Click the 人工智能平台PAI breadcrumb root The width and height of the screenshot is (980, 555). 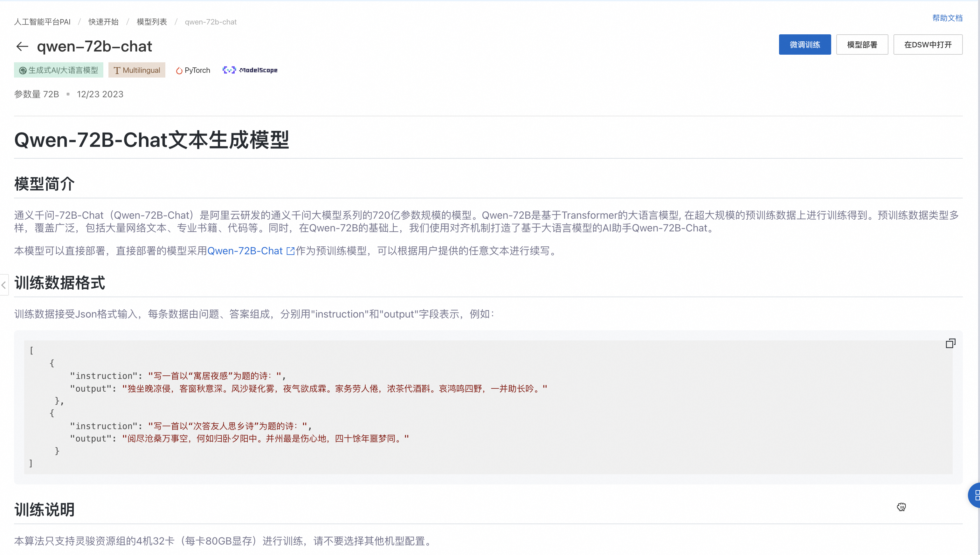[42, 22]
